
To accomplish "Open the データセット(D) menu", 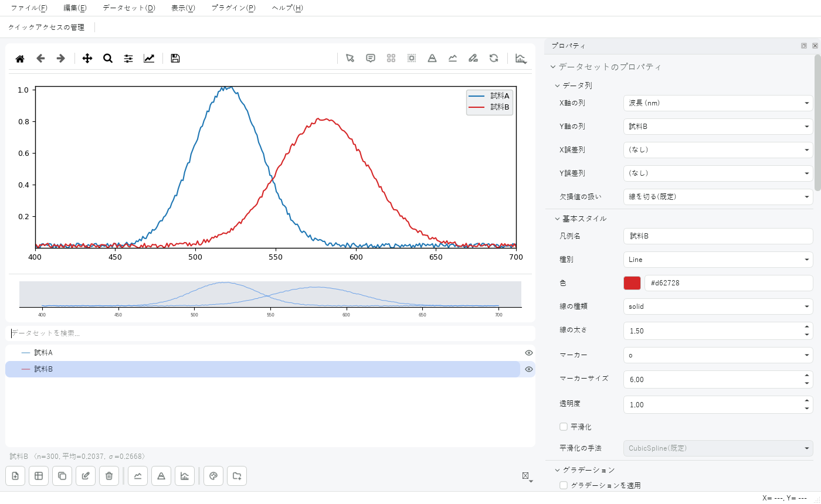I will click(129, 8).
